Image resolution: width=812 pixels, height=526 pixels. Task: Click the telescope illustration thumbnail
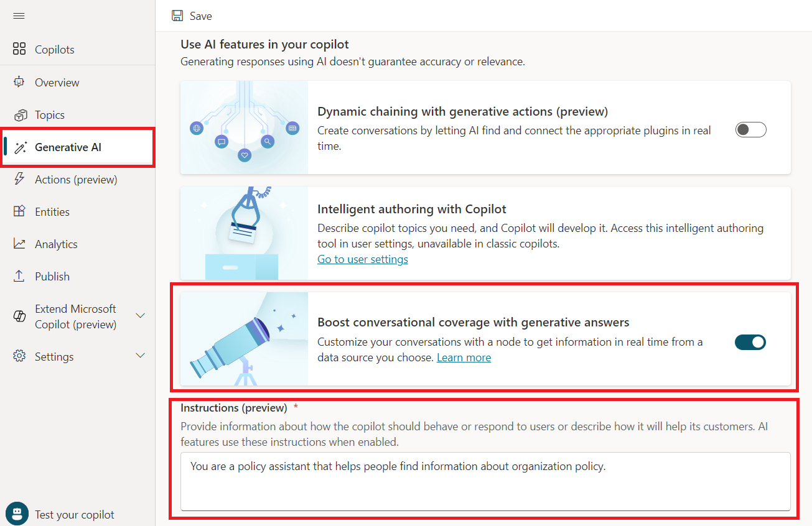tap(244, 339)
